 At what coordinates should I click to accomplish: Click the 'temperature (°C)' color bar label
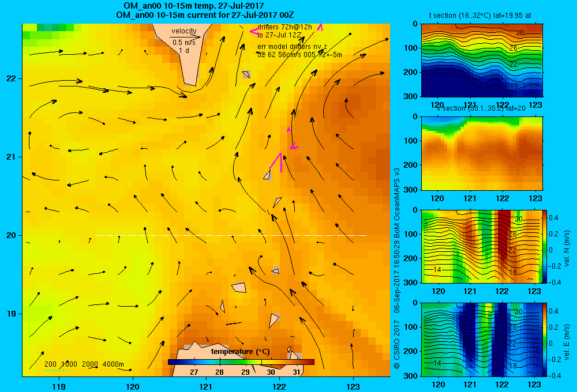(x=240, y=352)
